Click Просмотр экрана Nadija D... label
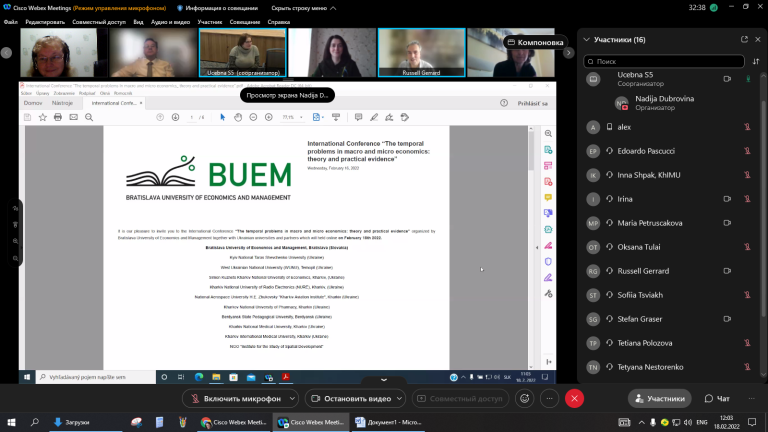The height and width of the screenshot is (432, 768). (287, 96)
